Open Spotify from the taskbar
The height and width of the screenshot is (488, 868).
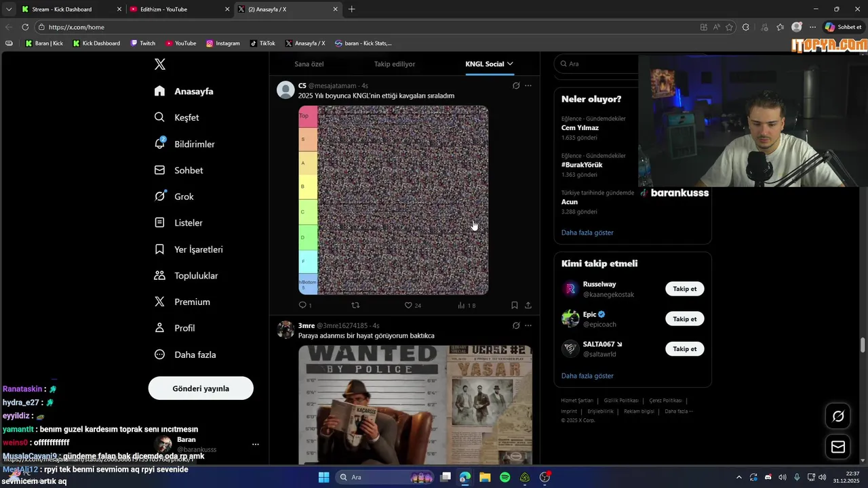[505, 477]
